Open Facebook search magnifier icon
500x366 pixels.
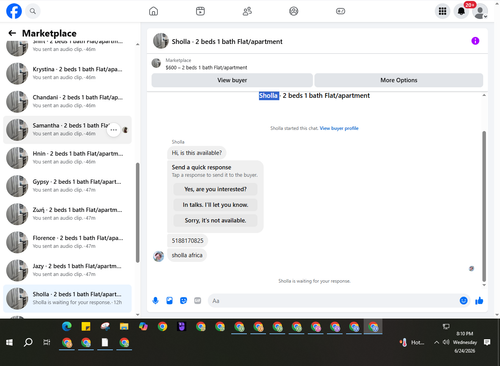tap(33, 11)
